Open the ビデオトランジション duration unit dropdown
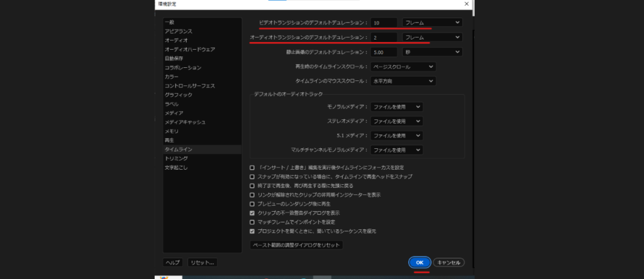Viewport: 644px width, 279px height. coord(431,23)
